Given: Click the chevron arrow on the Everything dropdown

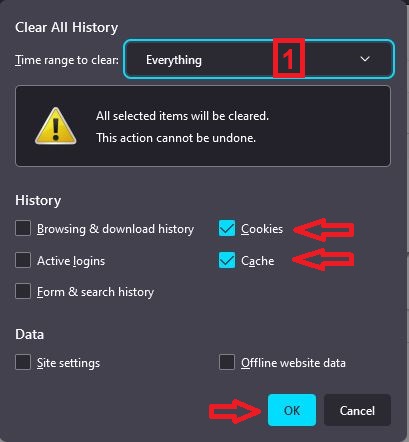Looking at the screenshot, I should coord(365,59).
